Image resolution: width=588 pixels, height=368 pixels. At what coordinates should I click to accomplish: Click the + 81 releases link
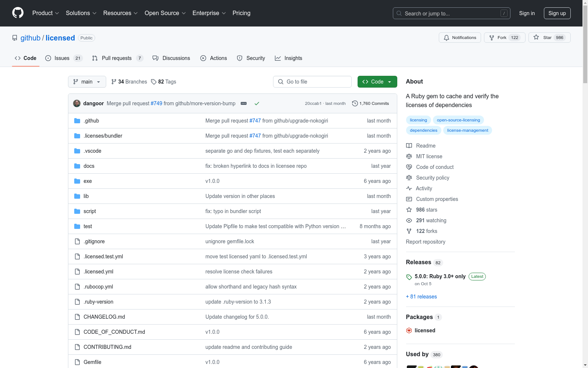pyautogui.click(x=422, y=297)
